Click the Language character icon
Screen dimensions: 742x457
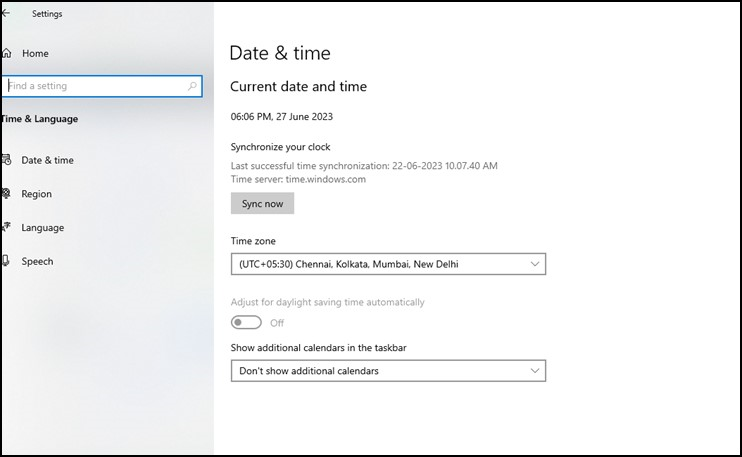(x=6, y=227)
